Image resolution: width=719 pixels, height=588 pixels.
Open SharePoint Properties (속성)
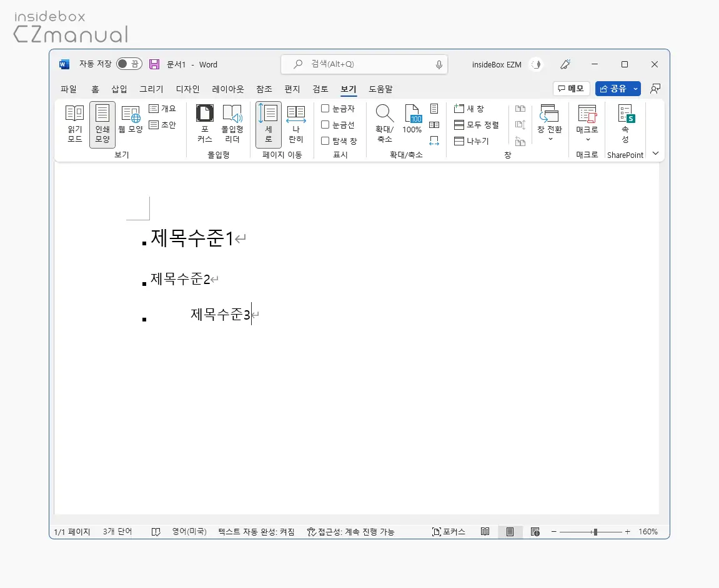625,124
